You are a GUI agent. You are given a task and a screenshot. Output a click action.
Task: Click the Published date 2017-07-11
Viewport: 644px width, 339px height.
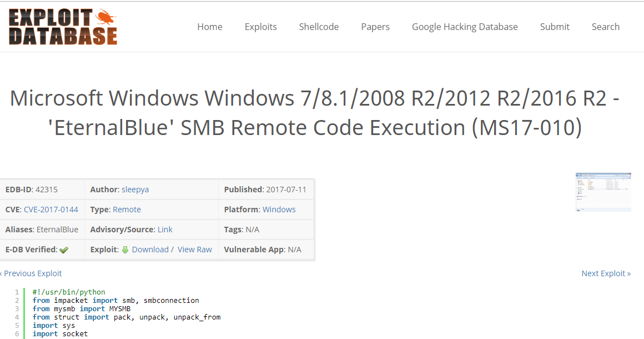pos(286,190)
